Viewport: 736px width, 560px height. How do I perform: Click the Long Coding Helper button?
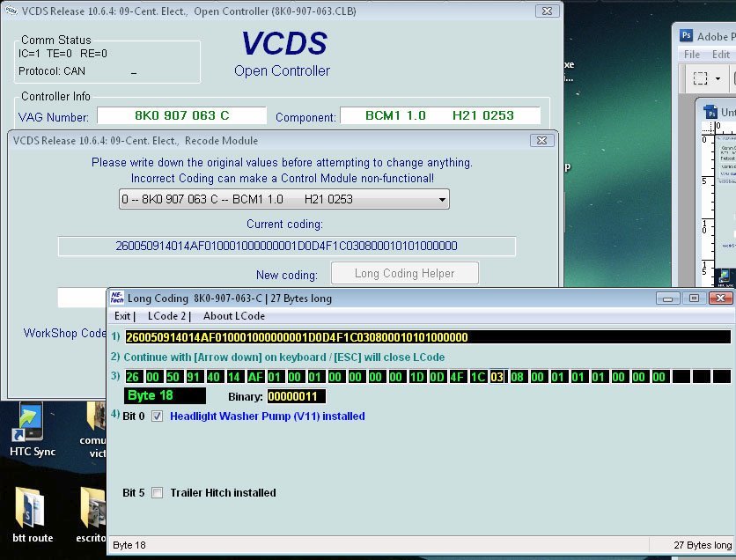404,274
